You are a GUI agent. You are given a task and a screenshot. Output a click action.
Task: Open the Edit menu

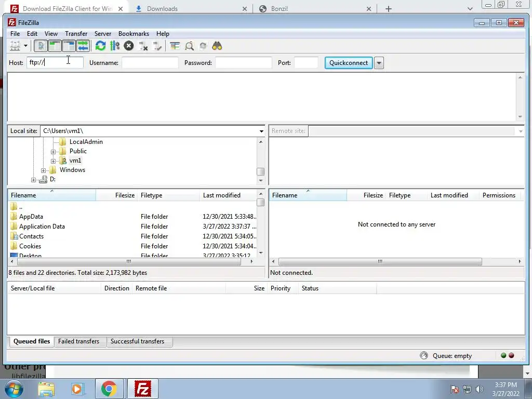pyautogui.click(x=32, y=34)
